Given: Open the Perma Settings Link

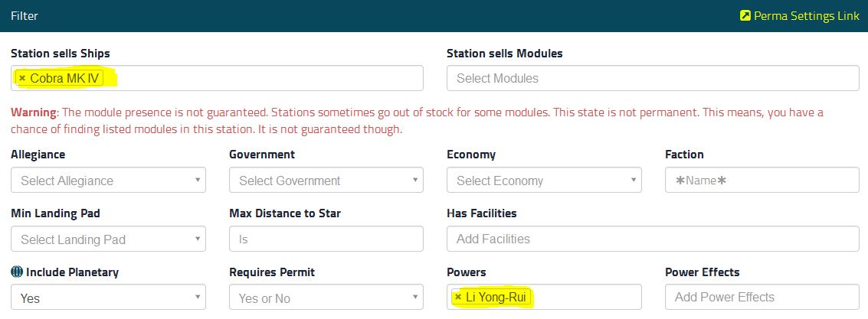Looking at the screenshot, I should [800, 16].
